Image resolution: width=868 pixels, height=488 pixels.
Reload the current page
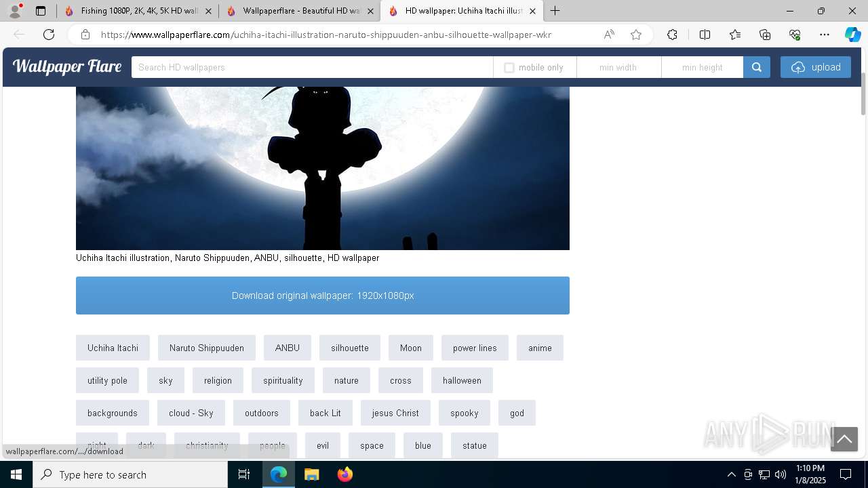pyautogui.click(x=49, y=35)
